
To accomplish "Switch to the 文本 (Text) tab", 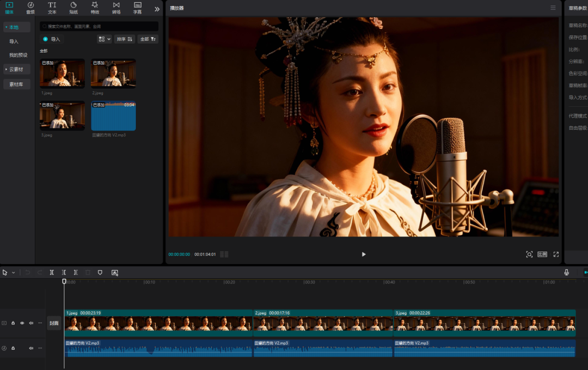I will 52,8.
